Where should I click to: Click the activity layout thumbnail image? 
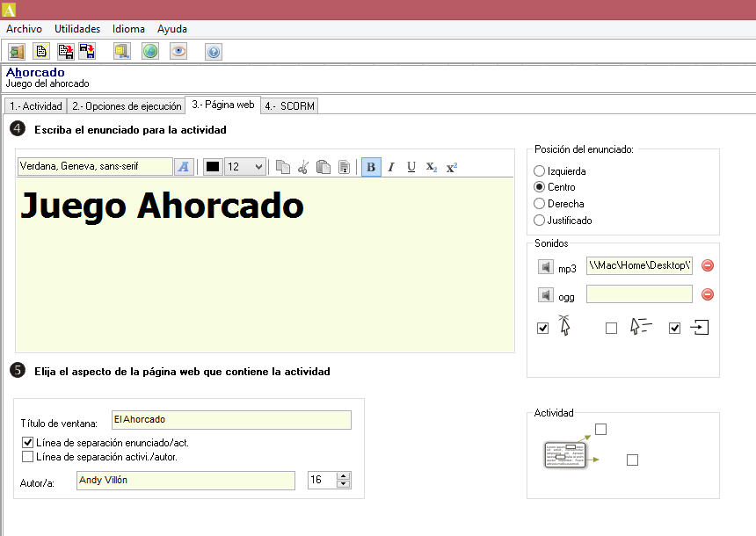[x=564, y=455]
